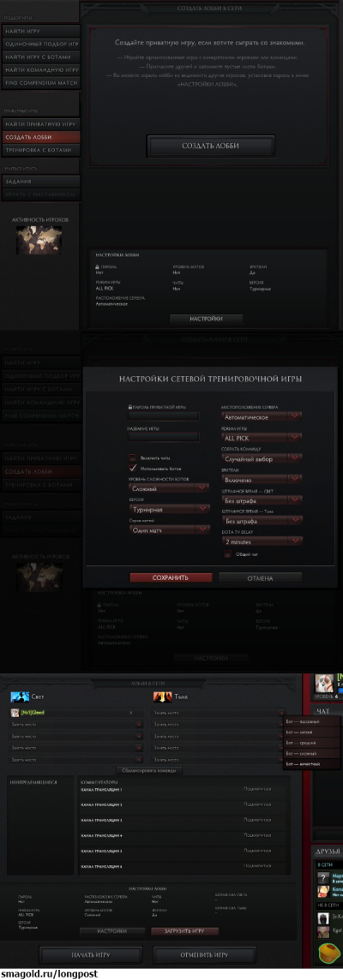
Task: Click the Тьма team icon
Action: click(161, 696)
